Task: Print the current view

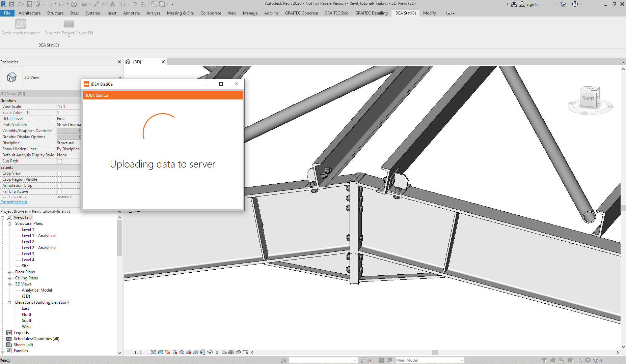Action: 74,4
